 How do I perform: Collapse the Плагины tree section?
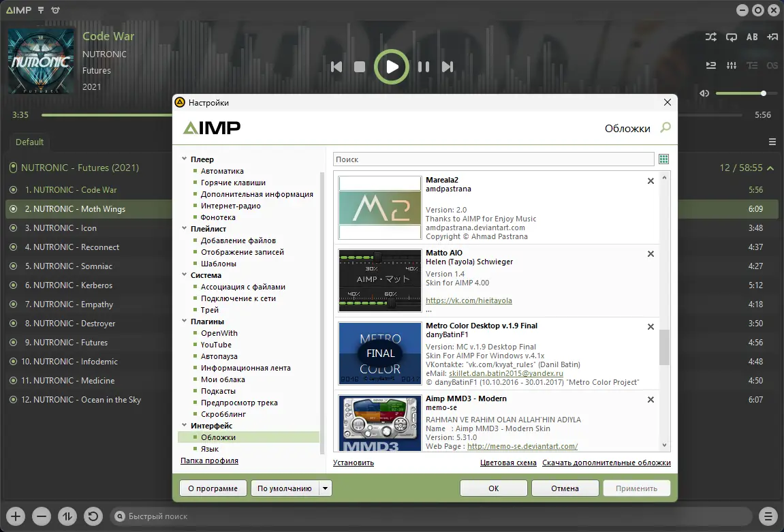pyautogui.click(x=184, y=322)
